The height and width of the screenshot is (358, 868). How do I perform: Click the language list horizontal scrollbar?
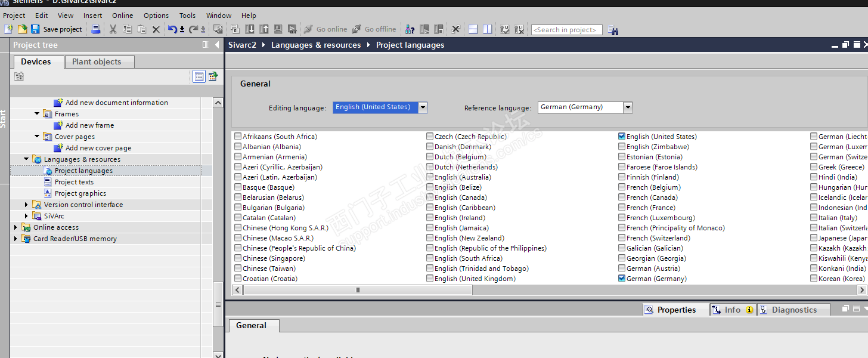358,290
